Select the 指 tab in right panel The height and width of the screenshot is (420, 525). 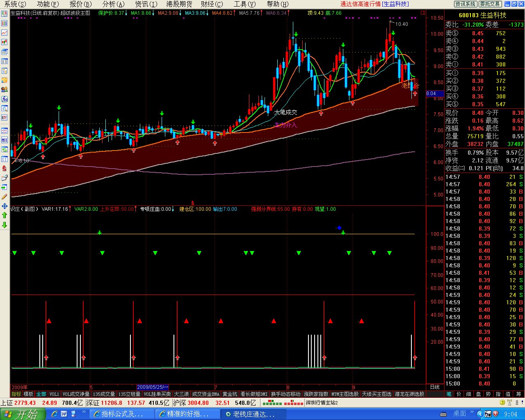click(498, 394)
